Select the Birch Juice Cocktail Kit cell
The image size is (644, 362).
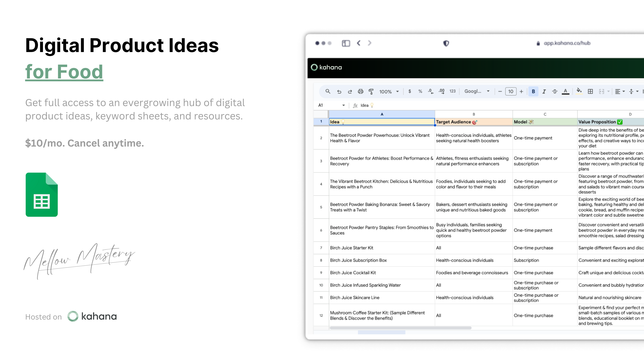coord(382,273)
